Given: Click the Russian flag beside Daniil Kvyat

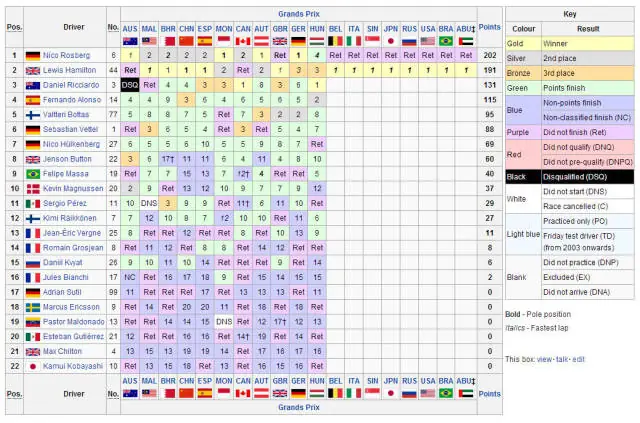Looking at the screenshot, I should (33, 263).
